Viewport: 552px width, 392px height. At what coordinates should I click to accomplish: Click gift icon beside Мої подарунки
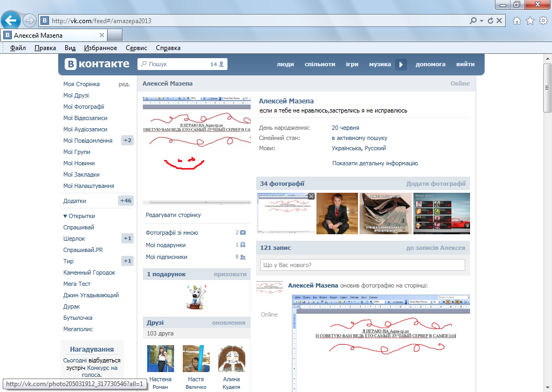243,244
